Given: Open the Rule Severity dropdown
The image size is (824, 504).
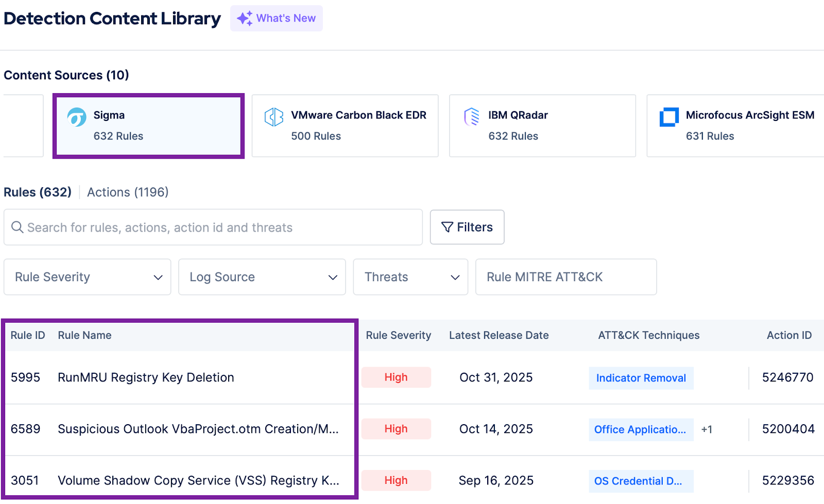Looking at the screenshot, I should (x=87, y=277).
